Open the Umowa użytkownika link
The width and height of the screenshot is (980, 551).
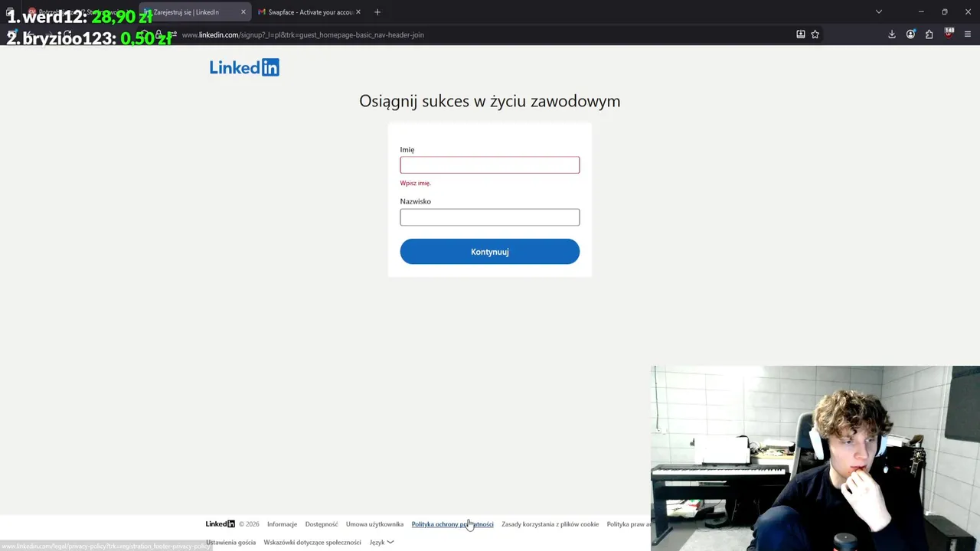tap(374, 524)
